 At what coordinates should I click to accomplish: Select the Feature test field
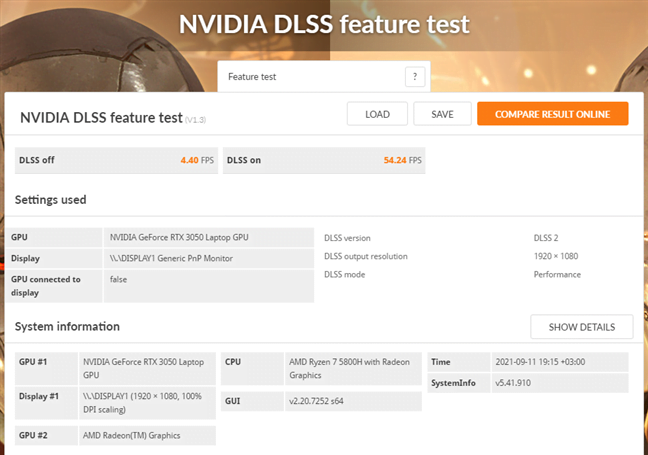(x=324, y=76)
